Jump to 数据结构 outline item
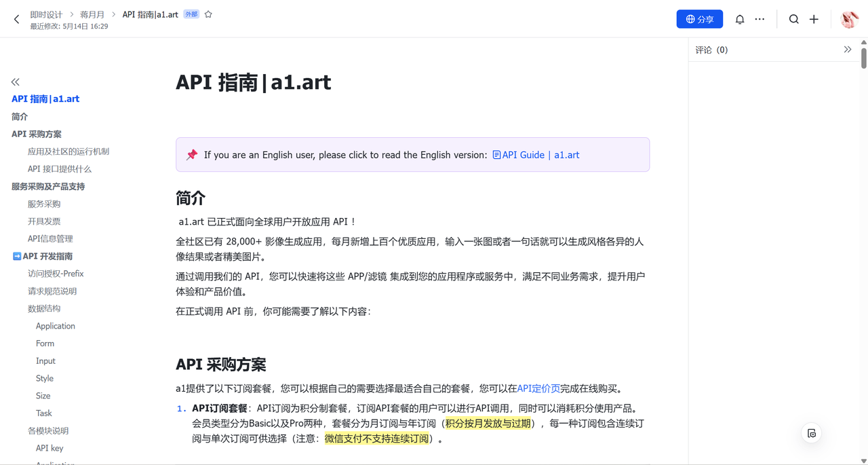The image size is (868, 465). pos(44,308)
